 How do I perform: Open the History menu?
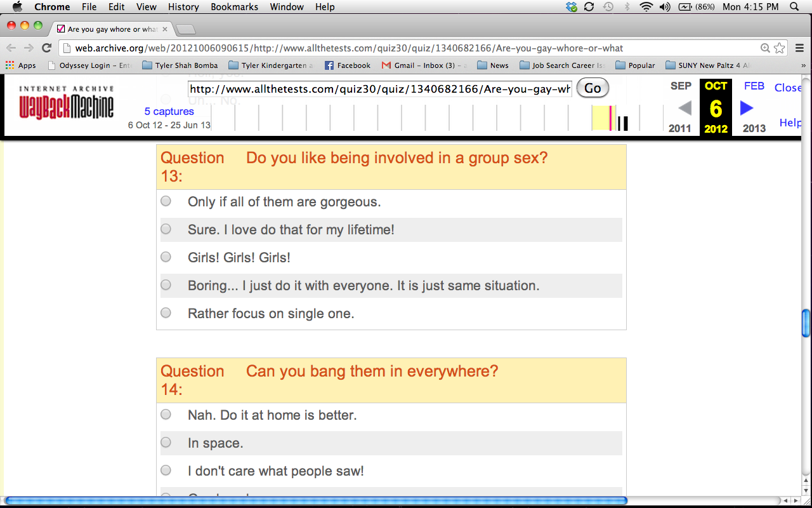(183, 7)
